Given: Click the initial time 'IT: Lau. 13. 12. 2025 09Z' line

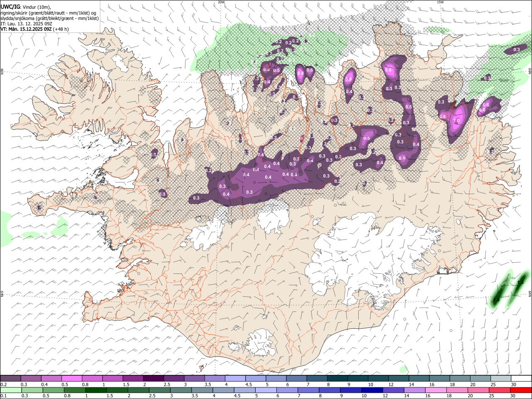Looking at the screenshot, I should point(27,24).
